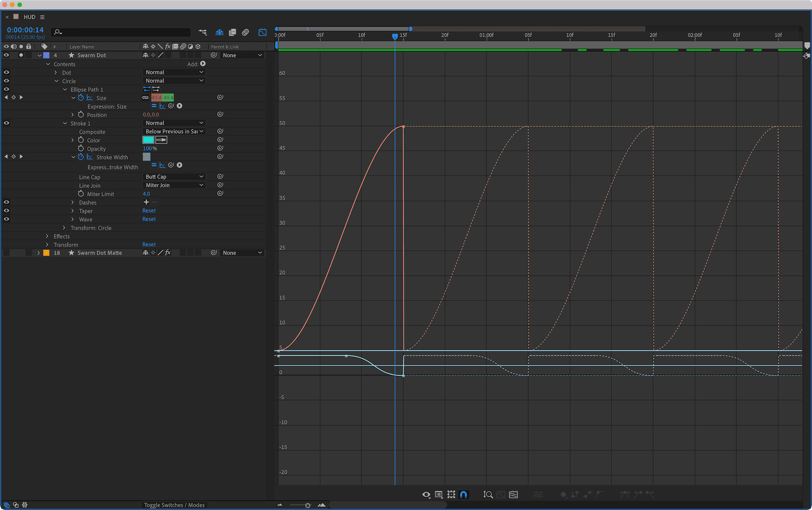Image resolution: width=812 pixels, height=510 pixels.
Task: Expand the Taper properties
Action: coord(73,211)
